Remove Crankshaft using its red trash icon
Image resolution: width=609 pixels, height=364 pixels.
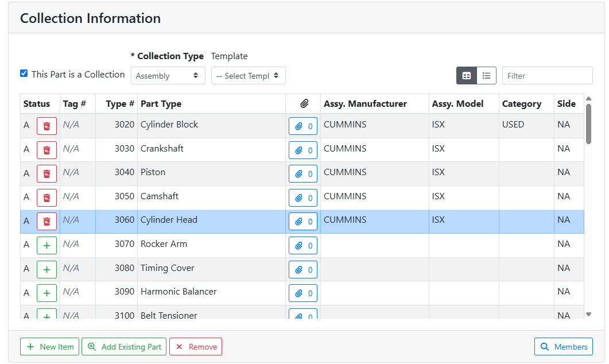(46, 150)
